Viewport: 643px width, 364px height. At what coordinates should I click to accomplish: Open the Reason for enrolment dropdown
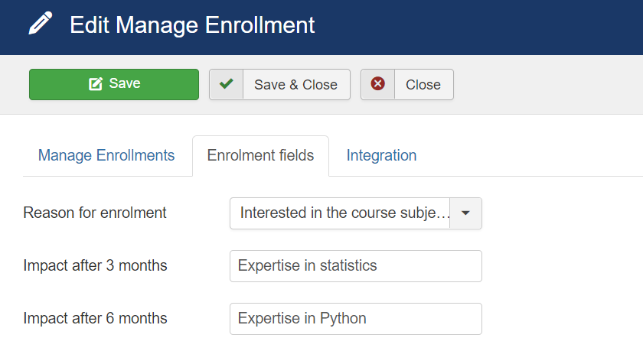point(355,213)
